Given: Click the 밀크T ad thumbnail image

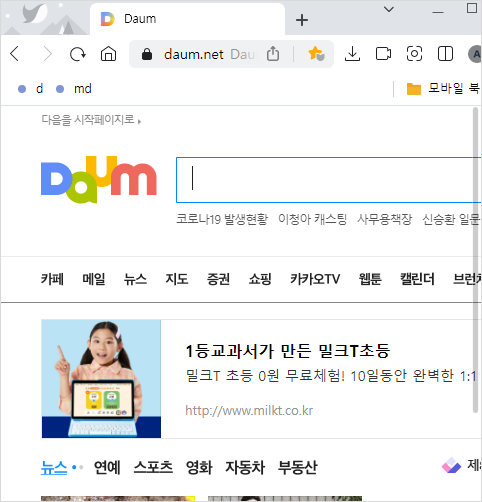Looking at the screenshot, I should pyautogui.click(x=101, y=379).
